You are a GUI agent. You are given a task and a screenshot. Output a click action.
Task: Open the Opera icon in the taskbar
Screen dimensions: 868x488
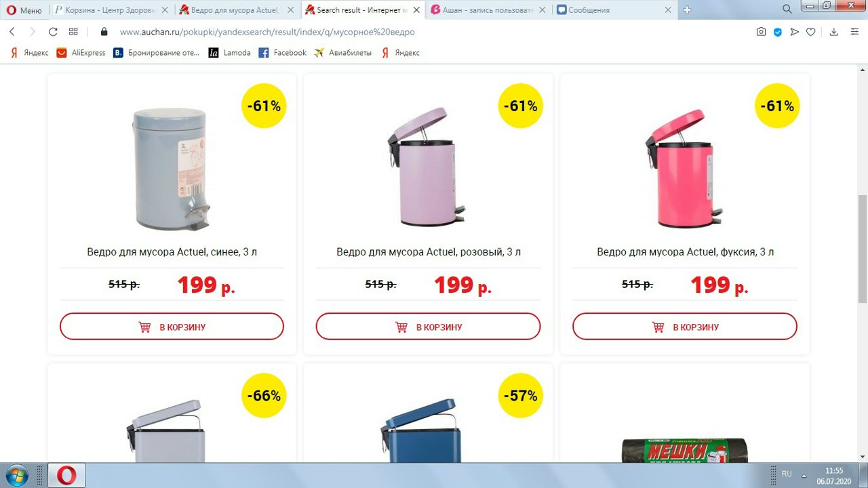(x=66, y=475)
